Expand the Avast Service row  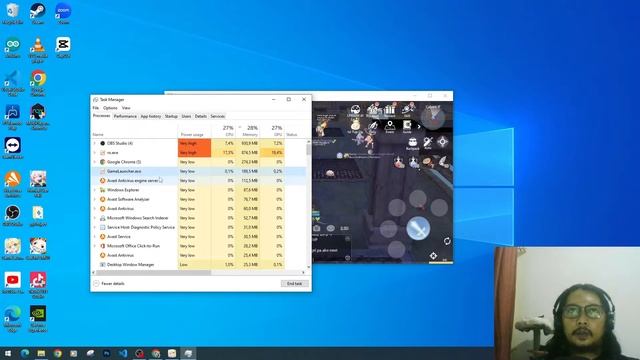coord(95,237)
